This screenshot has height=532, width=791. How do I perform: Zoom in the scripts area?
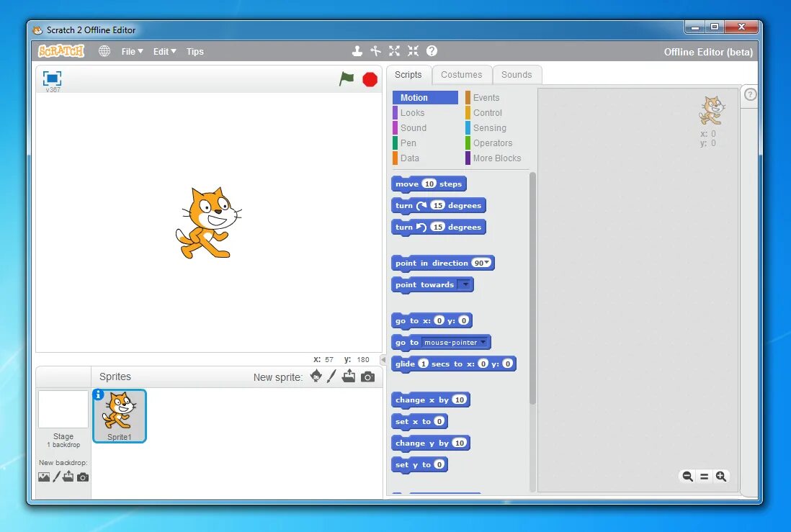tap(721, 476)
